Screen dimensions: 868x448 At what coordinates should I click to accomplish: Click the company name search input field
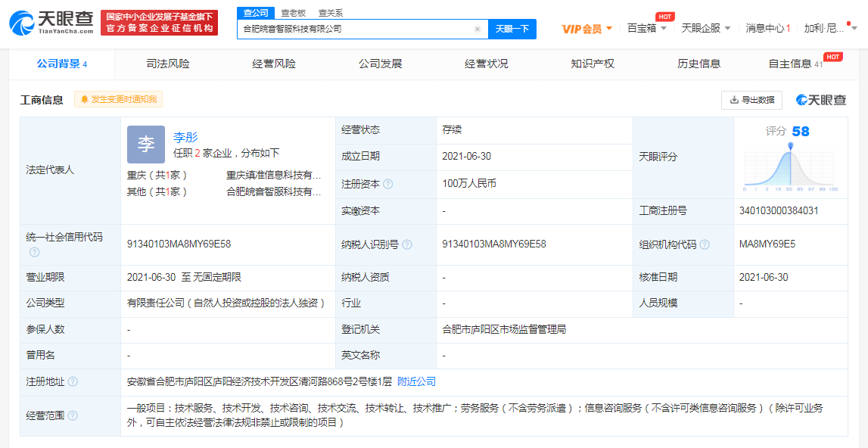point(356,30)
